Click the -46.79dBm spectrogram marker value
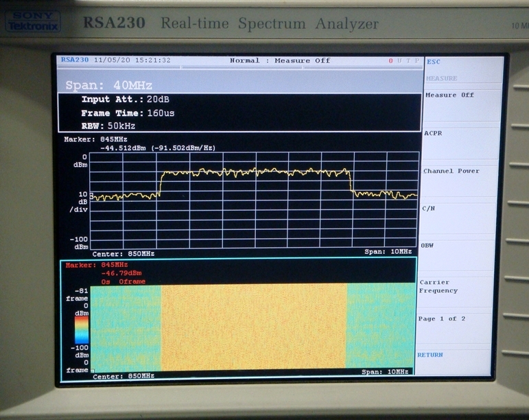The width and height of the screenshot is (529, 420). [121, 273]
